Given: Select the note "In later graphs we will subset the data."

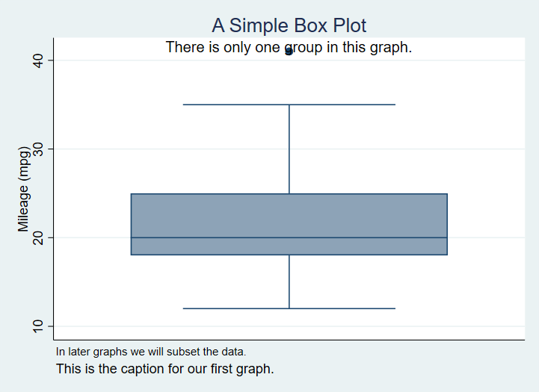Looking at the screenshot, I should pyautogui.click(x=151, y=351).
